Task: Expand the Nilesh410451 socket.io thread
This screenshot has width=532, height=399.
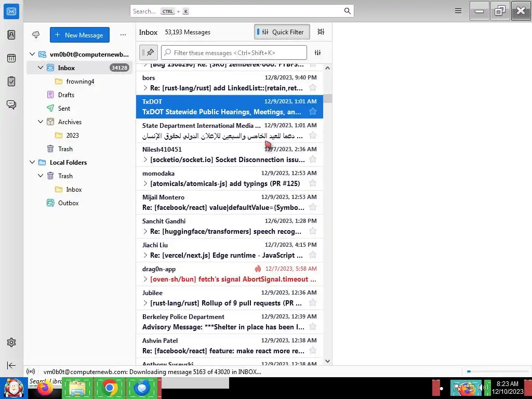Action: (145, 160)
